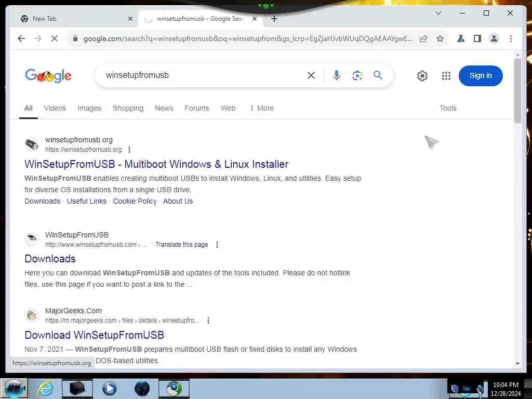The image size is (532, 399).
Task: Click the share page icon in address bar
Action: (x=423, y=38)
